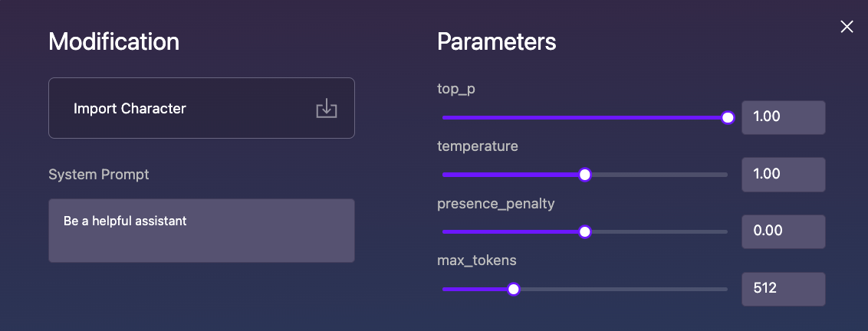
Task: Click the max_tokens field showing 512
Action: click(783, 289)
